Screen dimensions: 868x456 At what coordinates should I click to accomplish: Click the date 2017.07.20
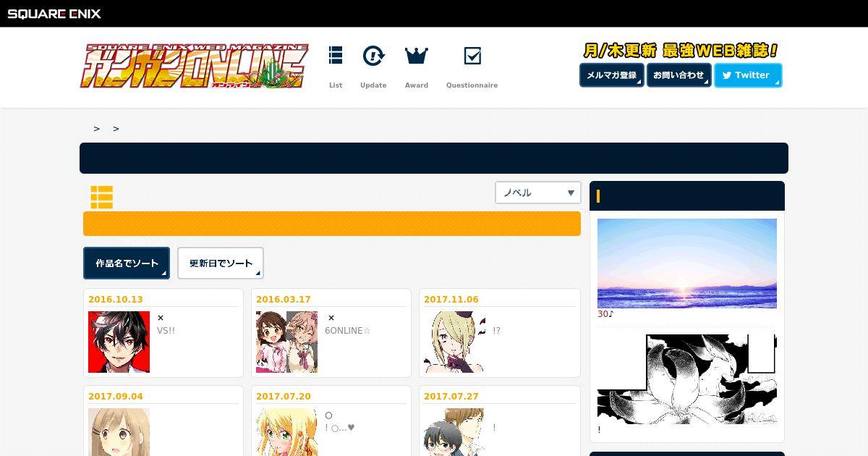(x=284, y=397)
